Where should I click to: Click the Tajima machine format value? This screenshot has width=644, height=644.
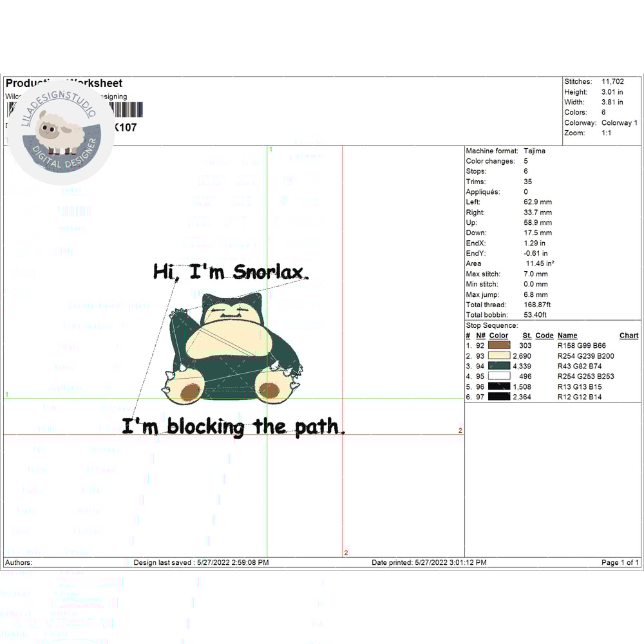[535, 151]
